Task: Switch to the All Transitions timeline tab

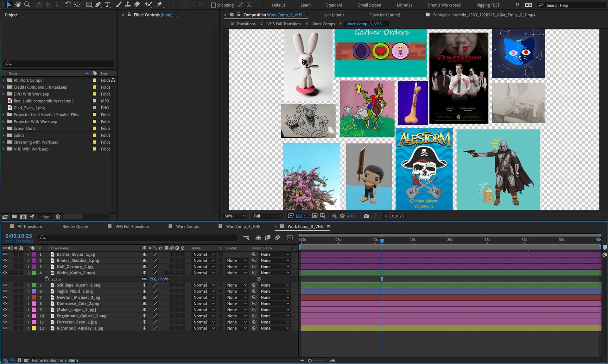Action: [30, 227]
